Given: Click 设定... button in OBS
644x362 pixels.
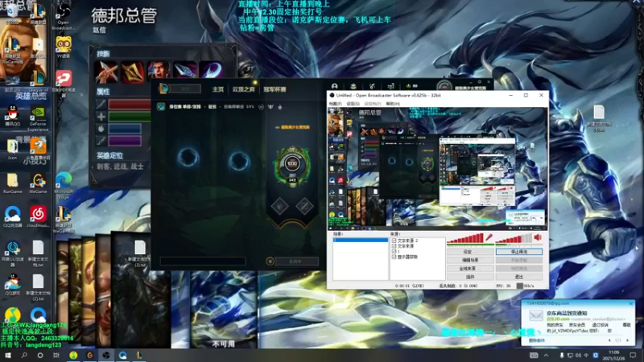Looking at the screenshot, I should (x=470, y=252).
